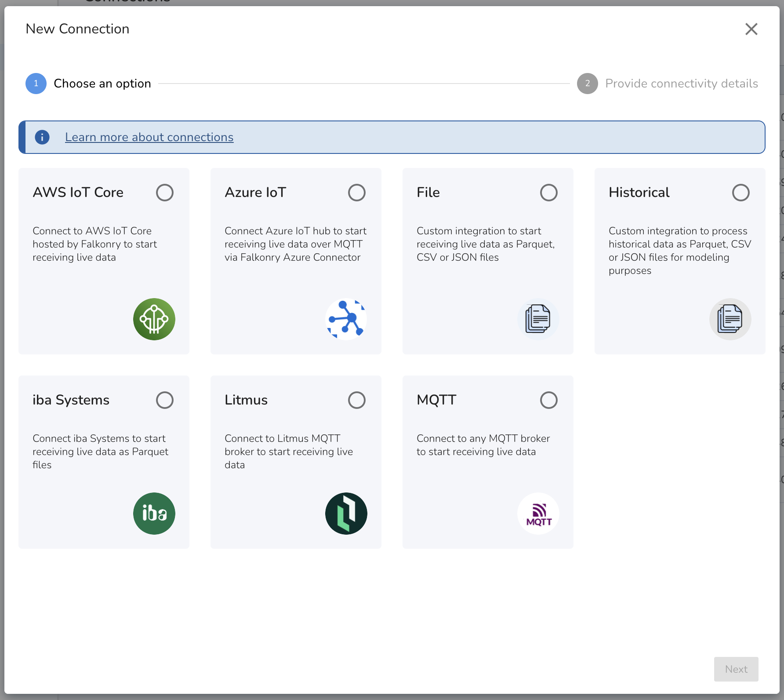Click the disabled Next button
784x700 pixels.
point(736,669)
